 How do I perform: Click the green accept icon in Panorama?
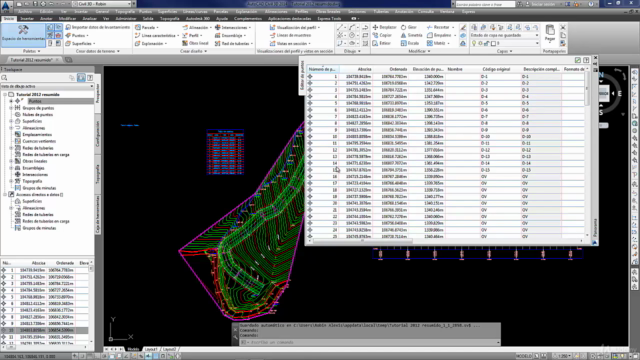point(578,60)
